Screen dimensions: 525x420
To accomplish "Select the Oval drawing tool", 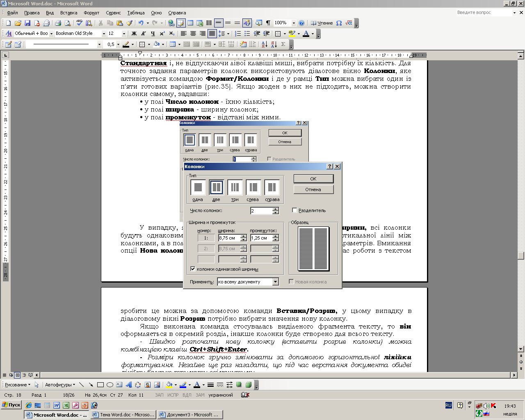I will [x=110, y=385].
